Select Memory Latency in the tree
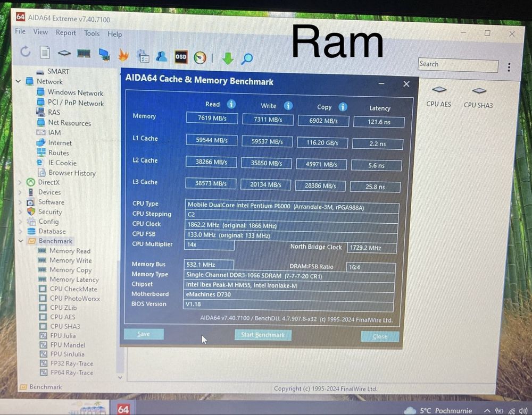Viewport: 532px width, 415px height. pyautogui.click(x=74, y=280)
